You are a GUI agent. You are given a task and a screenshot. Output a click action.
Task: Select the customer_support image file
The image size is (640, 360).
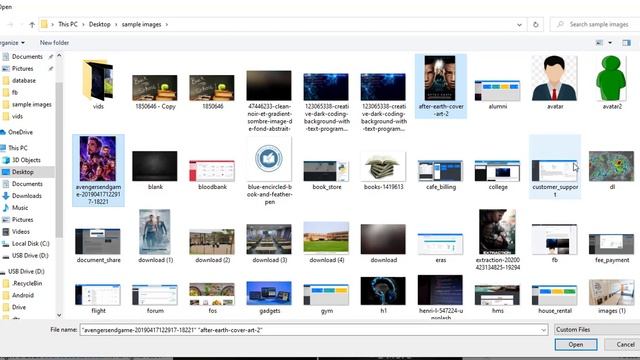(555, 167)
